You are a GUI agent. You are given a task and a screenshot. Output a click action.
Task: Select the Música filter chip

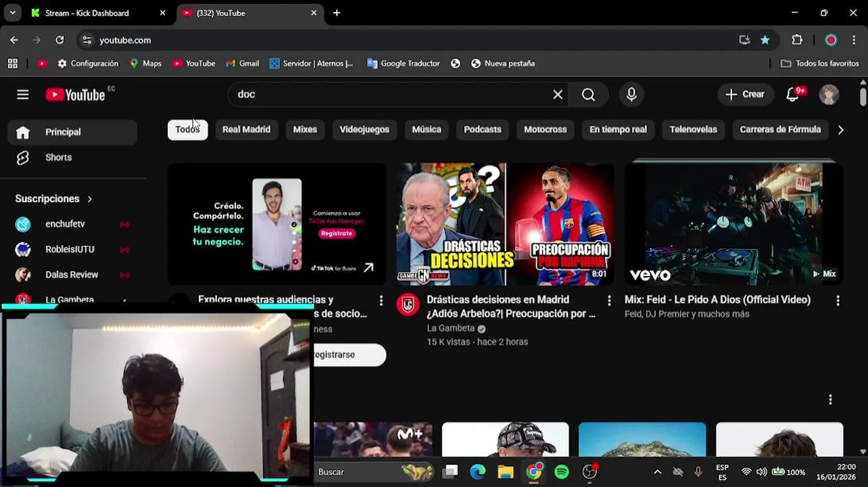coord(427,130)
